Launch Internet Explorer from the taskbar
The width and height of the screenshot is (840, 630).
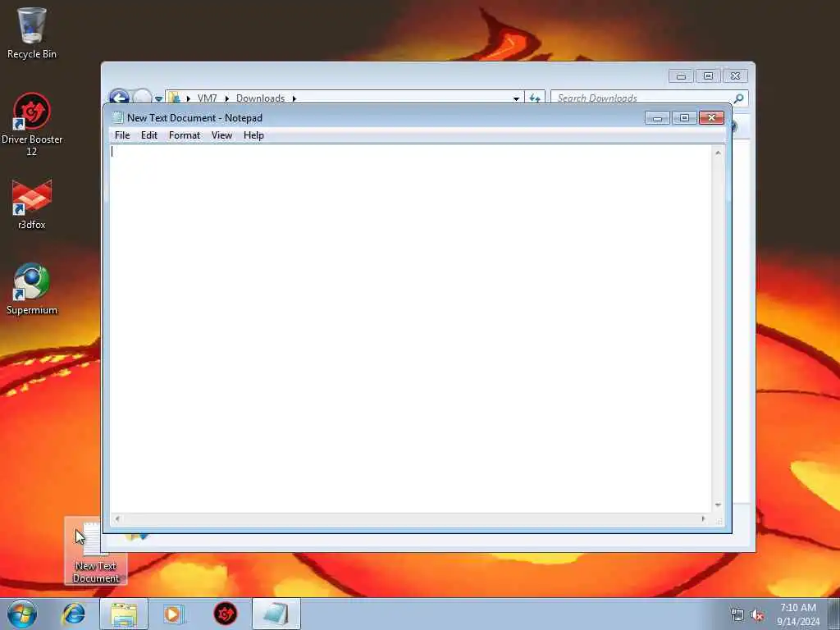pyautogui.click(x=73, y=614)
